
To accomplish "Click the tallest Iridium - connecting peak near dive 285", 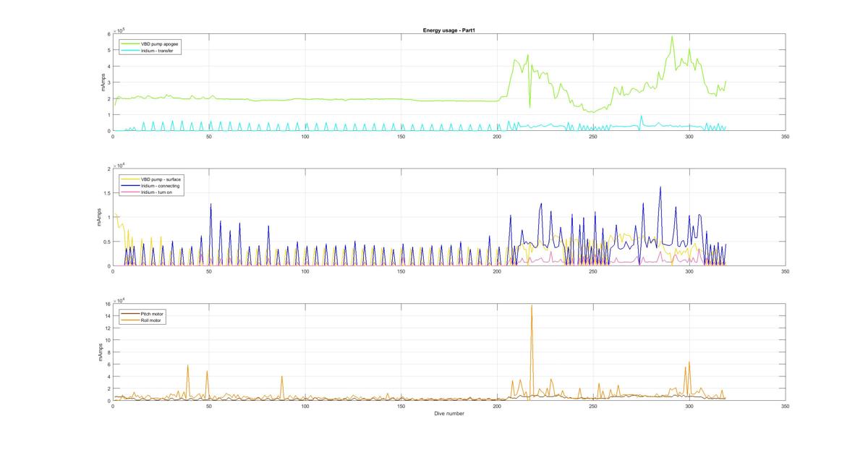I will coord(660,187).
